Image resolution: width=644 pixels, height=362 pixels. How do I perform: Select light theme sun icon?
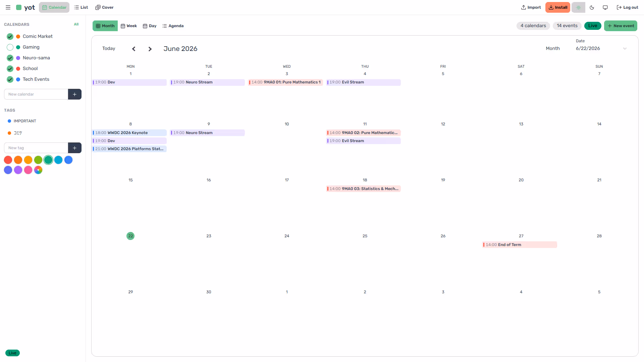coord(578,7)
